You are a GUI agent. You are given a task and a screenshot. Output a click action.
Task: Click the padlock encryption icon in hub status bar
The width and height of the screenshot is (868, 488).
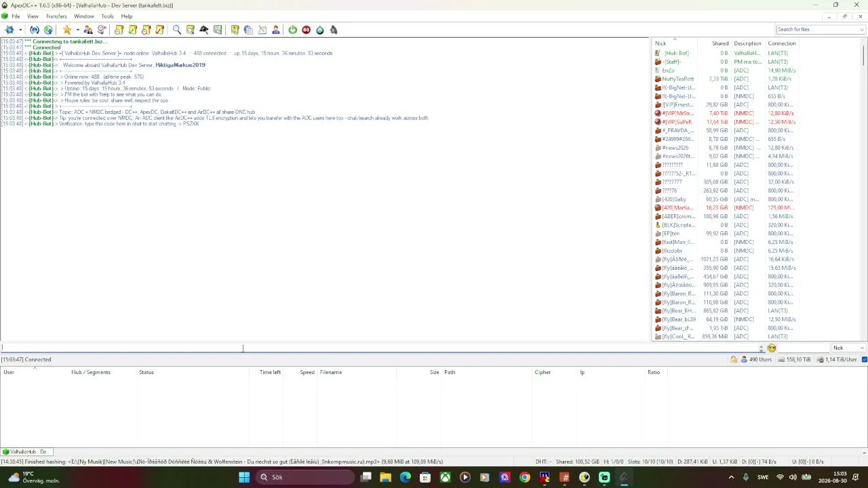pos(734,360)
